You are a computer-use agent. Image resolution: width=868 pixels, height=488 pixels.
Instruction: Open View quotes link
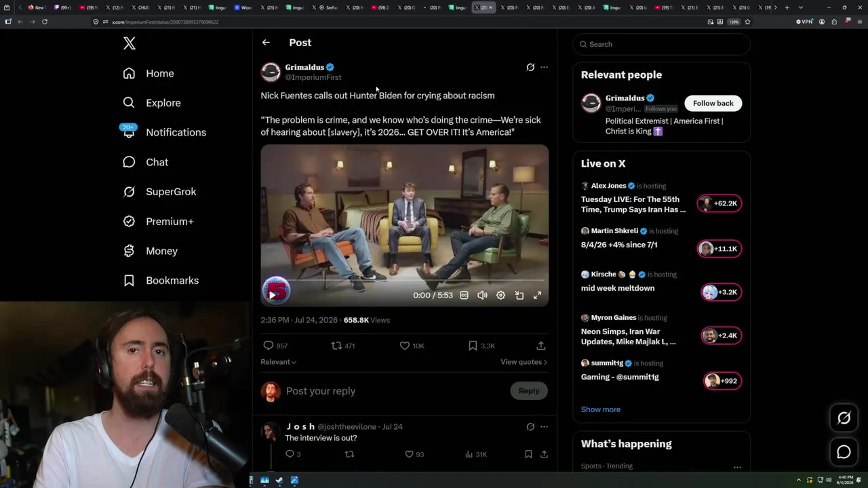pyautogui.click(x=524, y=362)
